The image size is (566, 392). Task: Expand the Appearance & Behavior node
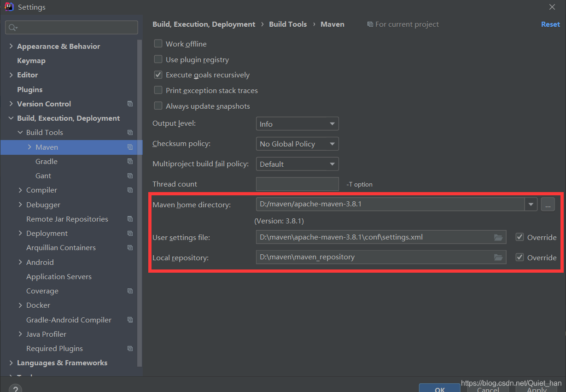point(11,46)
